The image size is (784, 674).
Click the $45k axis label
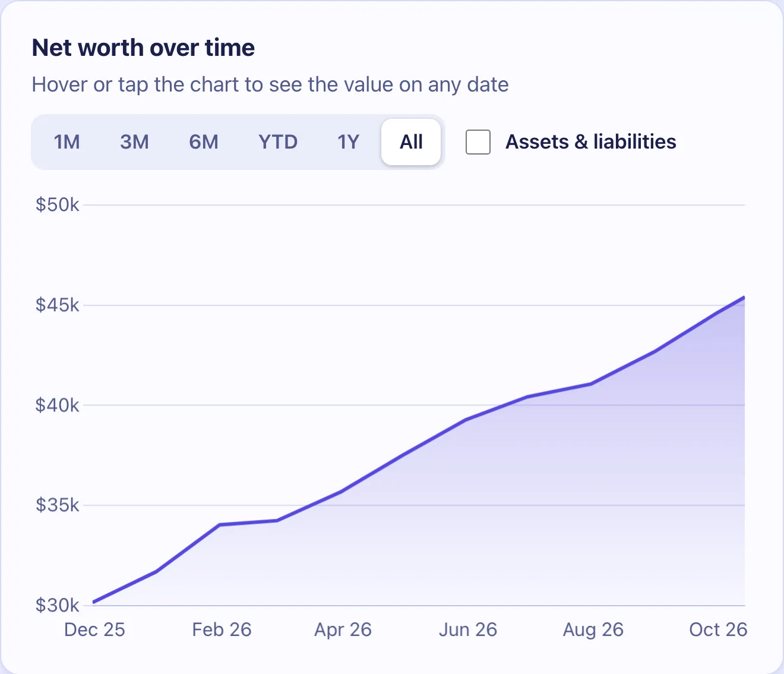(57, 305)
